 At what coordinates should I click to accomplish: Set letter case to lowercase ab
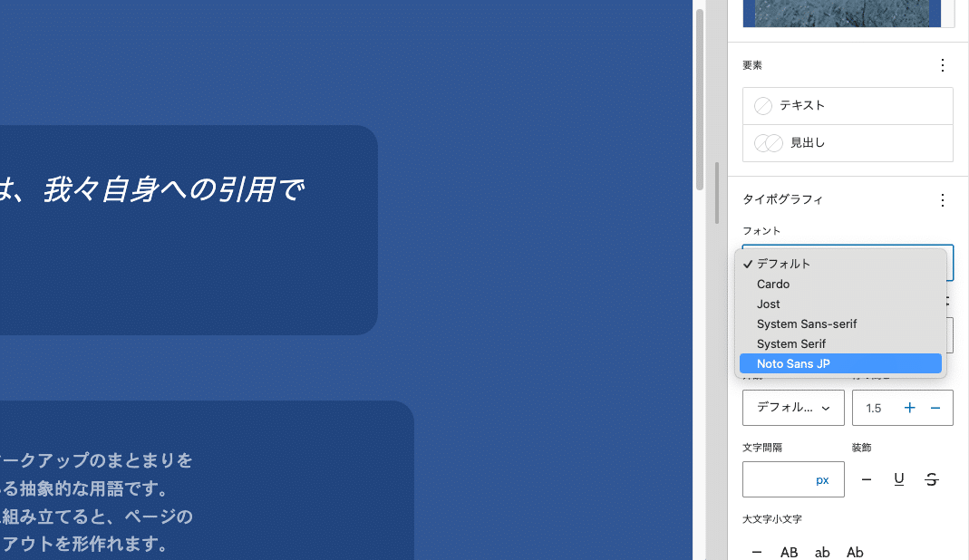822,552
